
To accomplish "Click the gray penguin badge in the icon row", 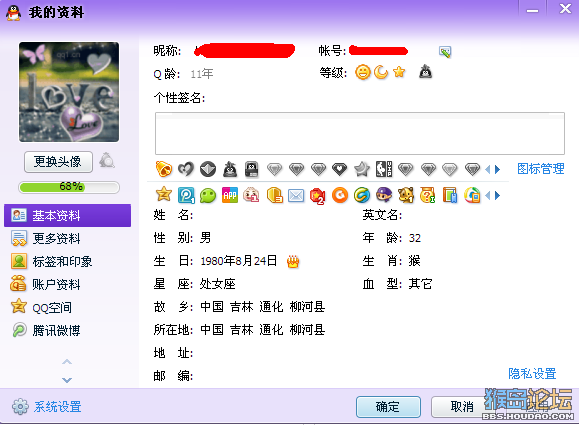I will tap(230, 169).
